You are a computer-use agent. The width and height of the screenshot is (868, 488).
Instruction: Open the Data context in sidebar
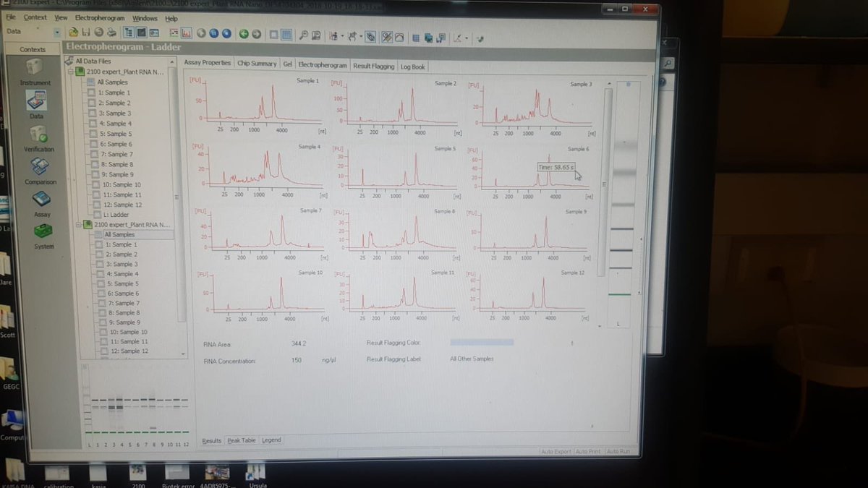click(36, 105)
